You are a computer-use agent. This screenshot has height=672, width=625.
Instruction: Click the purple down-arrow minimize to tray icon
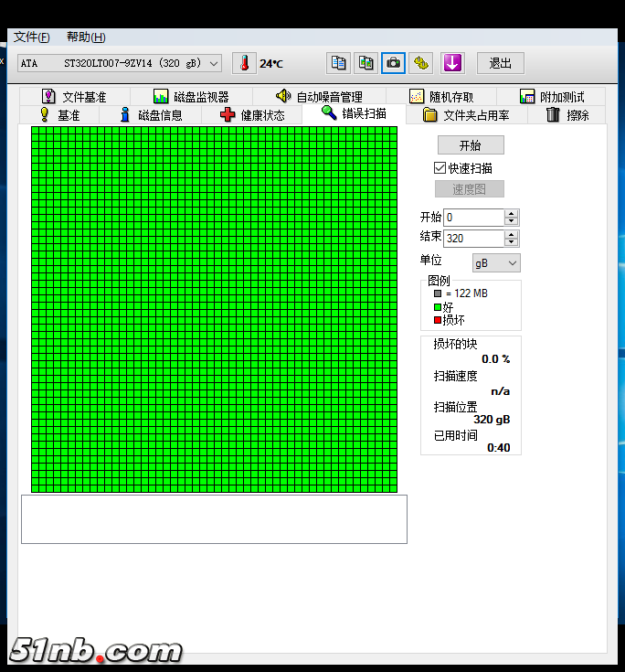pyautogui.click(x=452, y=63)
